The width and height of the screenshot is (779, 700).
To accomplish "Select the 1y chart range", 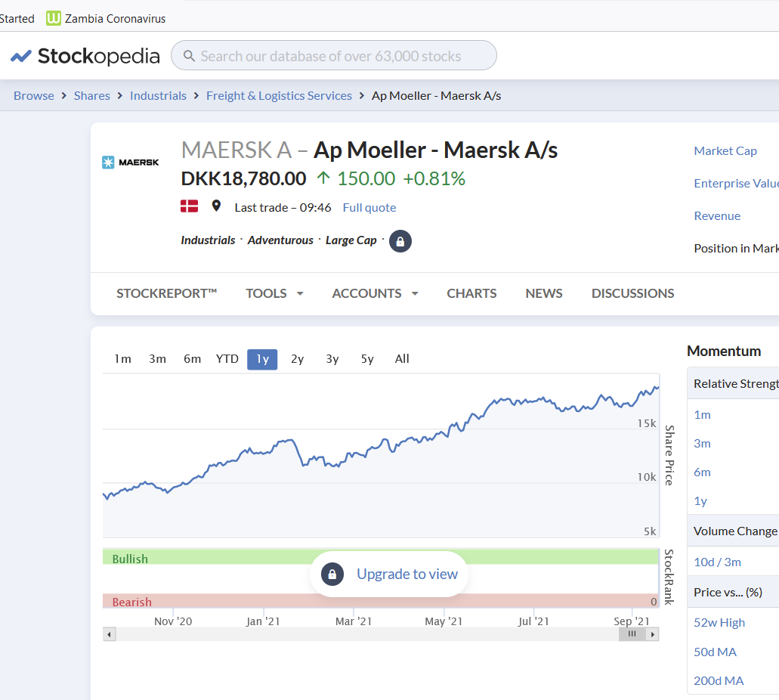I will click(262, 359).
